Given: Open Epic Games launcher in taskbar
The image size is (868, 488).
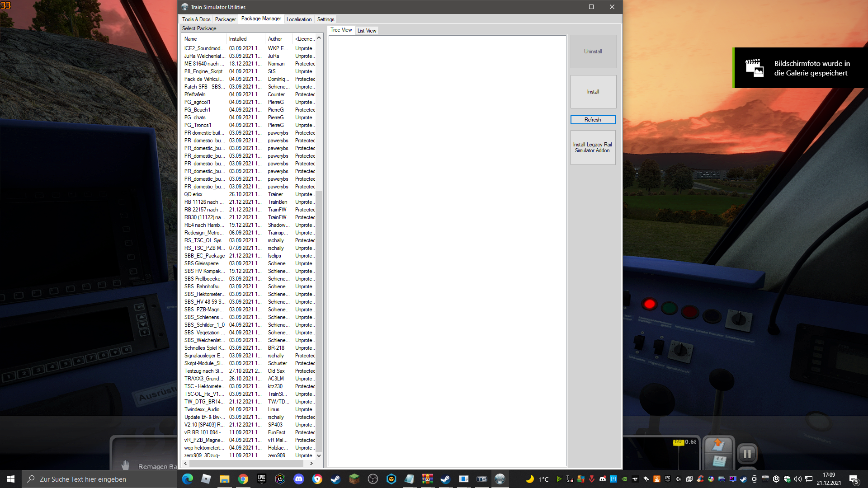Looking at the screenshot, I should click(261, 479).
